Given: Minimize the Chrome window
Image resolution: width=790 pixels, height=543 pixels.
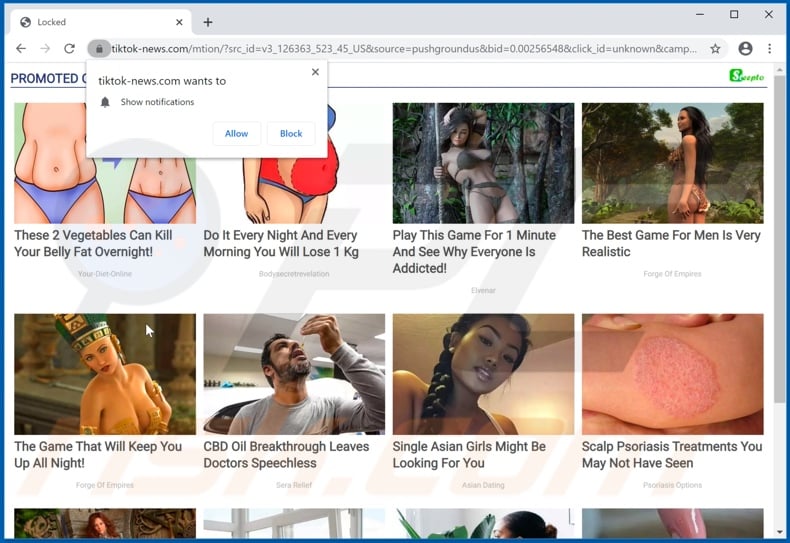Looking at the screenshot, I should (700, 15).
